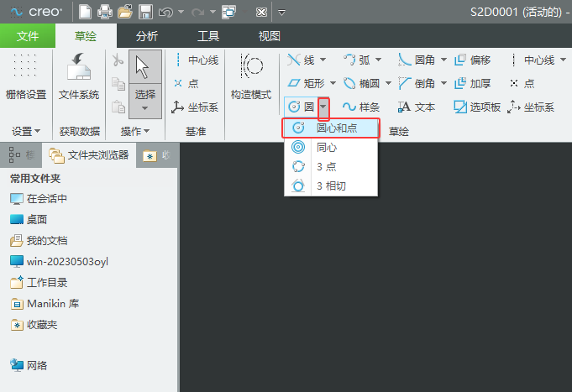
Task: Switch to 文件夹浏览器 tab
Action: click(x=89, y=155)
